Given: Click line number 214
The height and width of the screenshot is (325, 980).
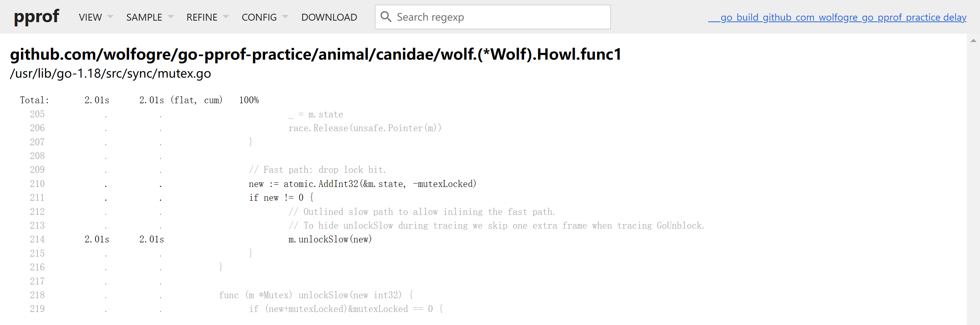Looking at the screenshot, I should 37,239.
